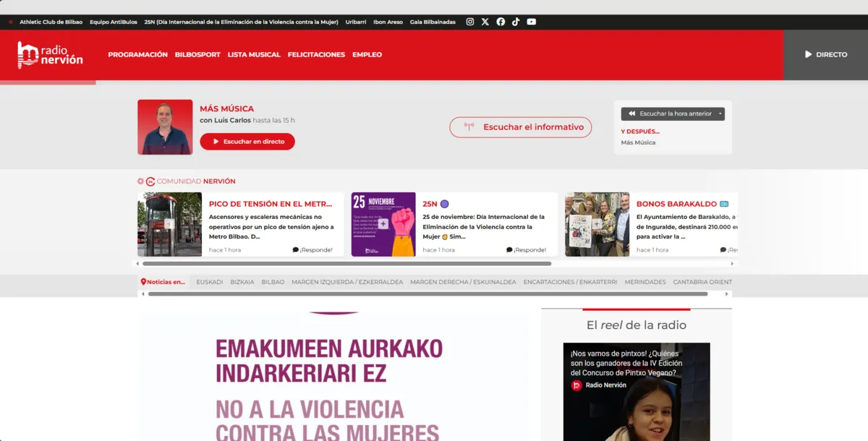The image size is (868, 441).
Task: Click Escuchar en directo button
Action: [x=247, y=142]
